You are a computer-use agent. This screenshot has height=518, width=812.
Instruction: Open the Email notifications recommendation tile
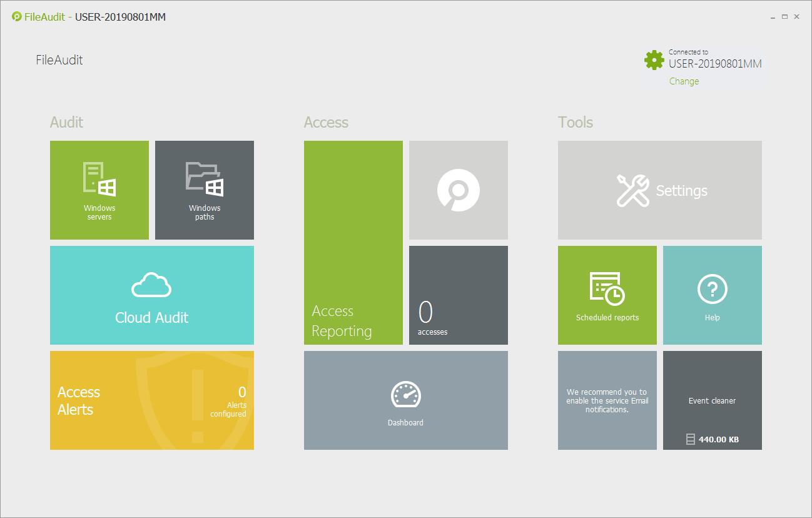point(607,400)
